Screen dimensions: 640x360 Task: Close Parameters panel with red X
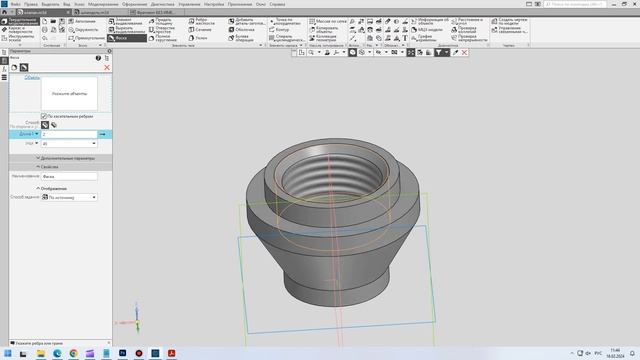[x=107, y=67]
